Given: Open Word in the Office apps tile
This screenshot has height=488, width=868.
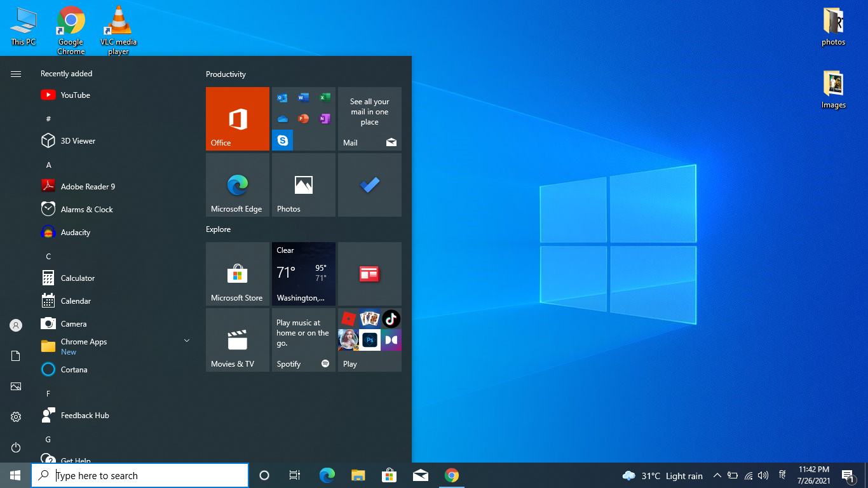Looking at the screenshot, I should (304, 98).
